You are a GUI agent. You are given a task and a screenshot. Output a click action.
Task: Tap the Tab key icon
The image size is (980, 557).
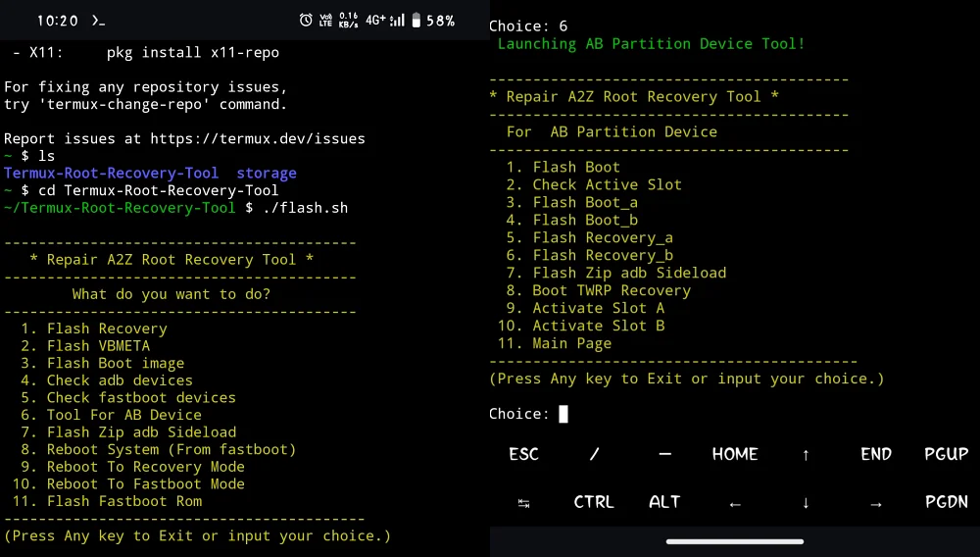[524, 502]
